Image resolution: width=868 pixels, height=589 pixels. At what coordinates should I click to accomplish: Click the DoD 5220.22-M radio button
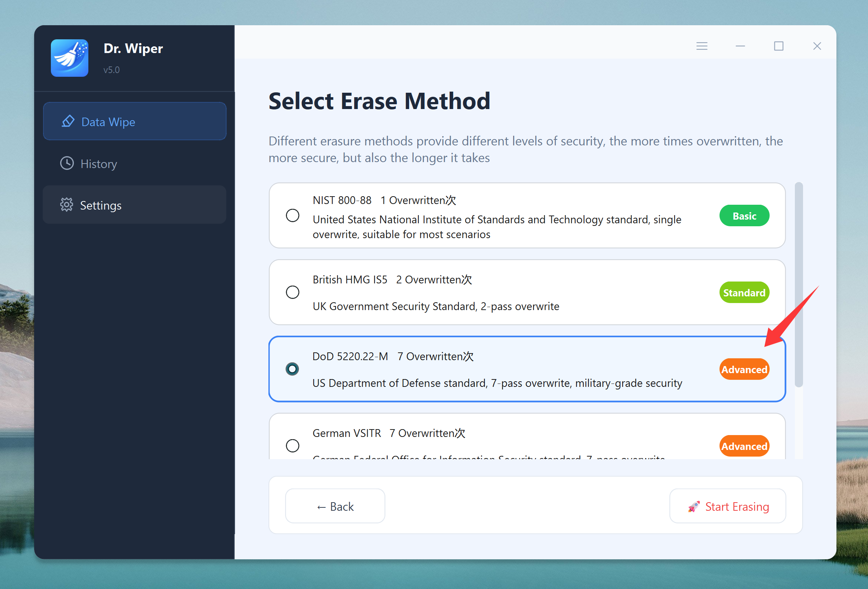point(292,369)
